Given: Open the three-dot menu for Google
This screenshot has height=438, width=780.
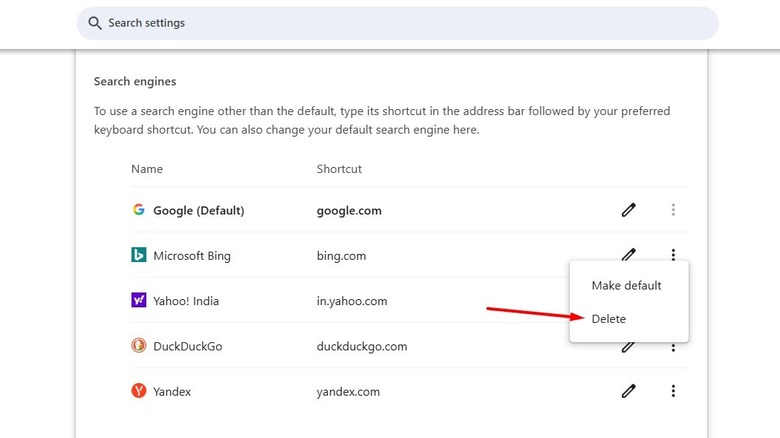Looking at the screenshot, I should (x=673, y=210).
